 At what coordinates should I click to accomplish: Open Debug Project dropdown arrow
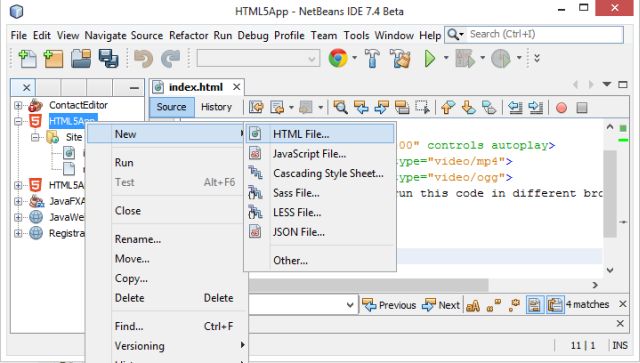click(x=482, y=58)
